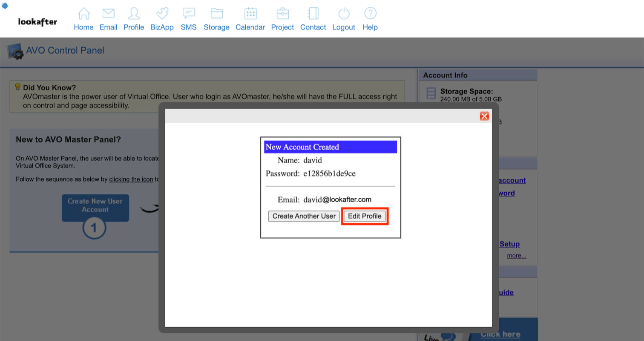This screenshot has height=341, width=644.
Task: Click the Edit Profile button
Action: pyautogui.click(x=365, y=216)
